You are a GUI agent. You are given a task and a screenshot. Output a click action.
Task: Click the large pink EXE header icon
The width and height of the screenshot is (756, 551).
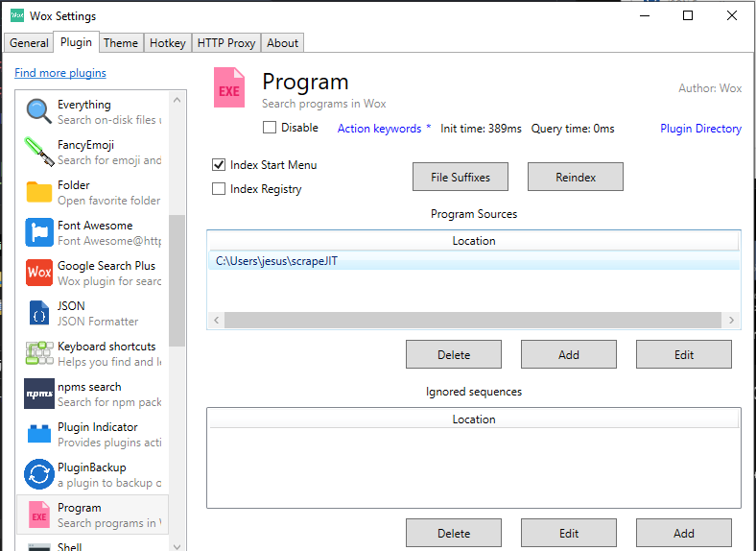[229, 87]
